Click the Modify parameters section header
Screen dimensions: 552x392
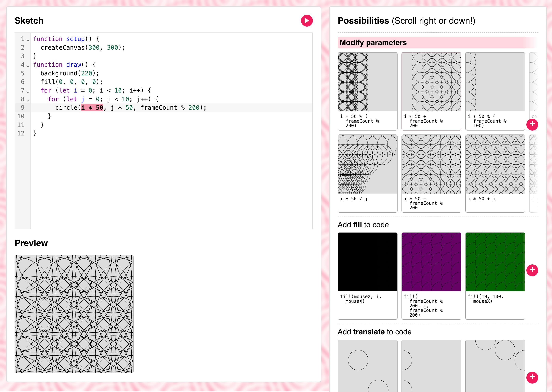point(373,43)
